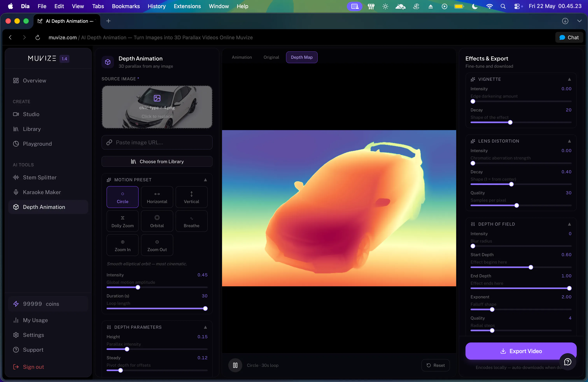Open the version 1.4 badge

tap(64, 59)
